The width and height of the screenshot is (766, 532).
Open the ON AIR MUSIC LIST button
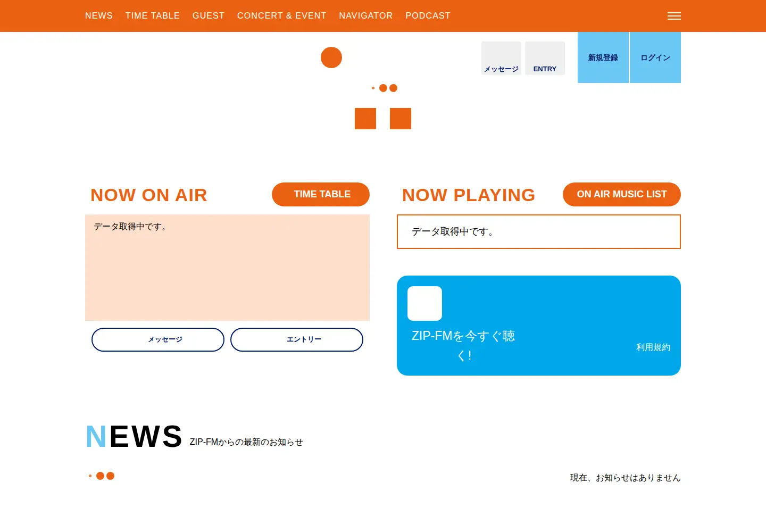[622, 194]
